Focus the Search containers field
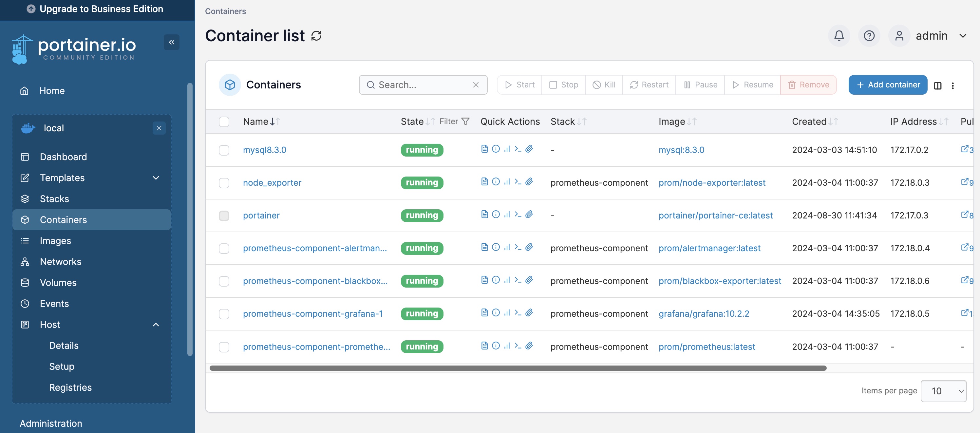Viewport: 980px width, 433px height. coord(423,85)
